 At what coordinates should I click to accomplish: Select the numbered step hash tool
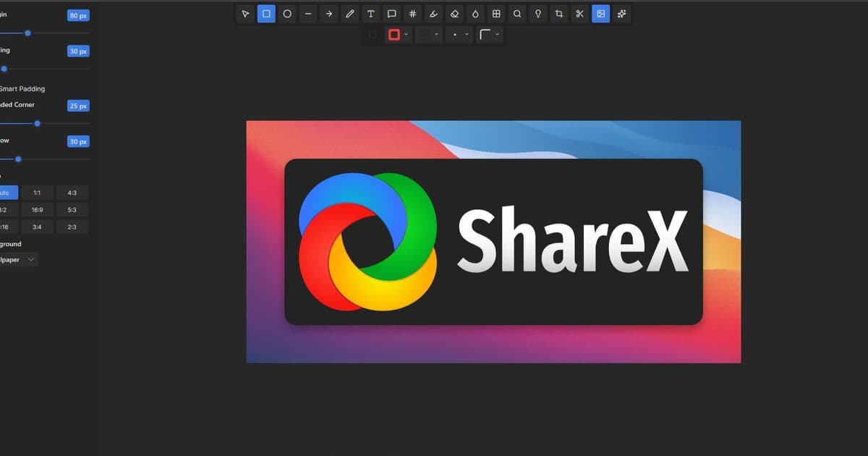coord(412,14)
